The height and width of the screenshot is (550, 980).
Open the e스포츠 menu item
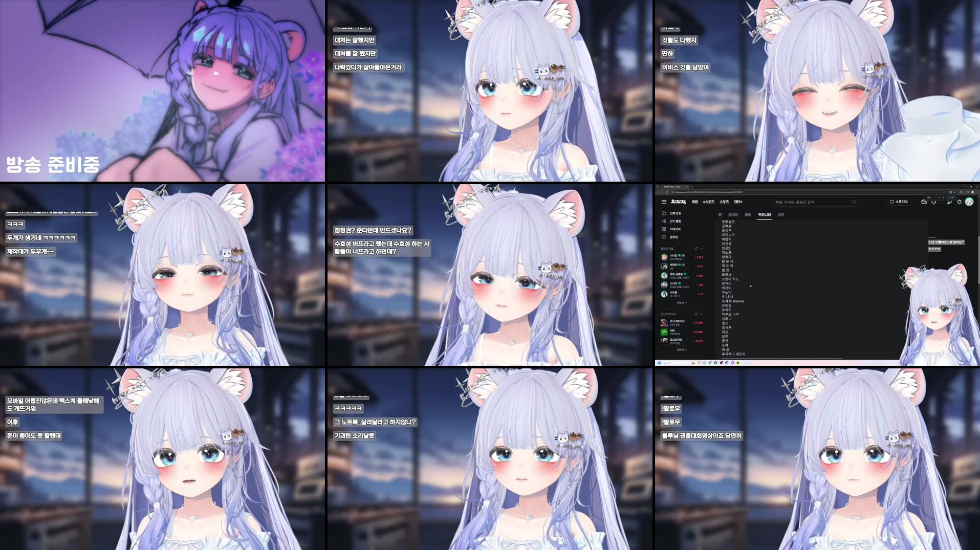(709, 202)
